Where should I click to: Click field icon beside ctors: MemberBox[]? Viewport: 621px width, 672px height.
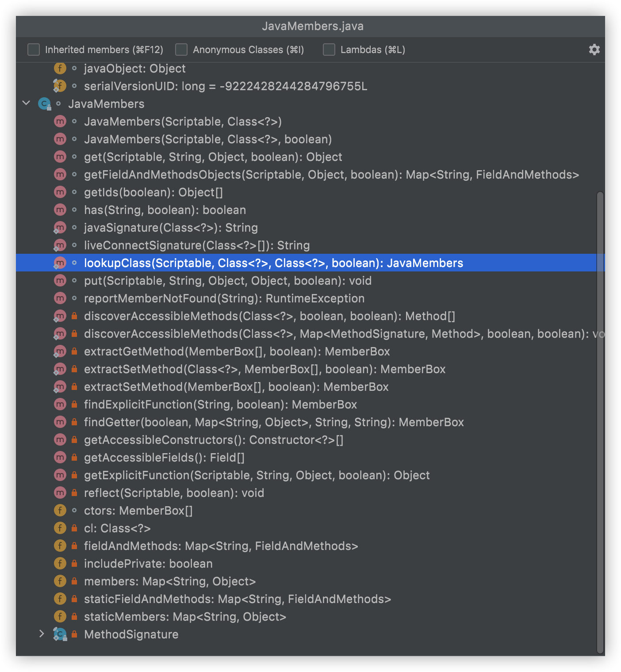[x=60, y=511]
